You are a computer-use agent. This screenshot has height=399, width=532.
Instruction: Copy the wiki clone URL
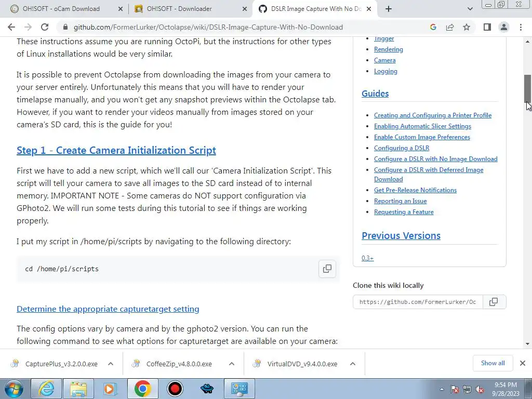(x=494, y=302)
